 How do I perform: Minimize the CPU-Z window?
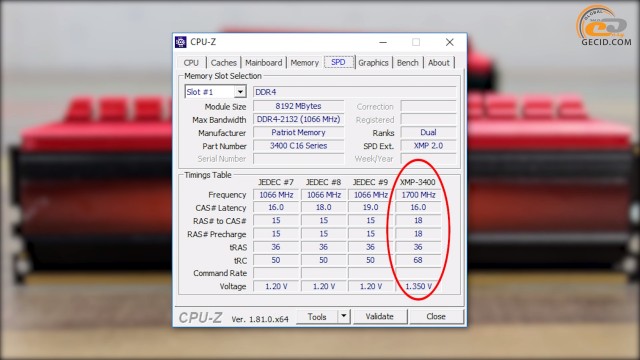point(383,42)
